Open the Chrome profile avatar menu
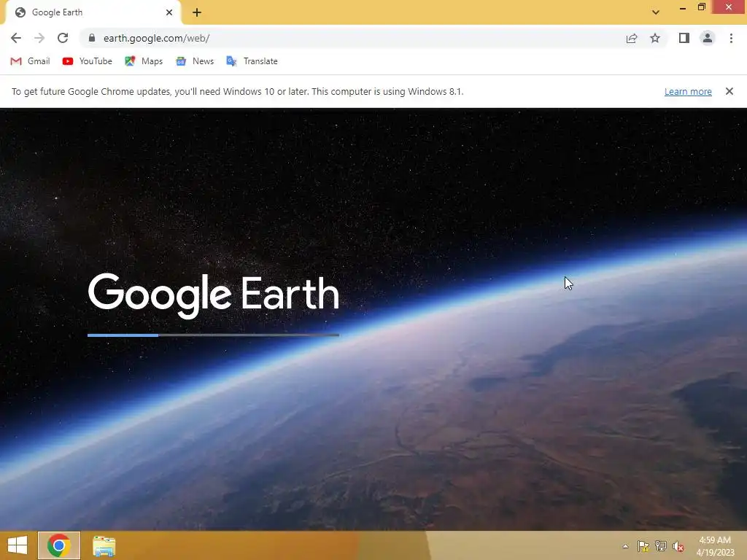Viewport: 747px width, 560px height. [708, 38]
